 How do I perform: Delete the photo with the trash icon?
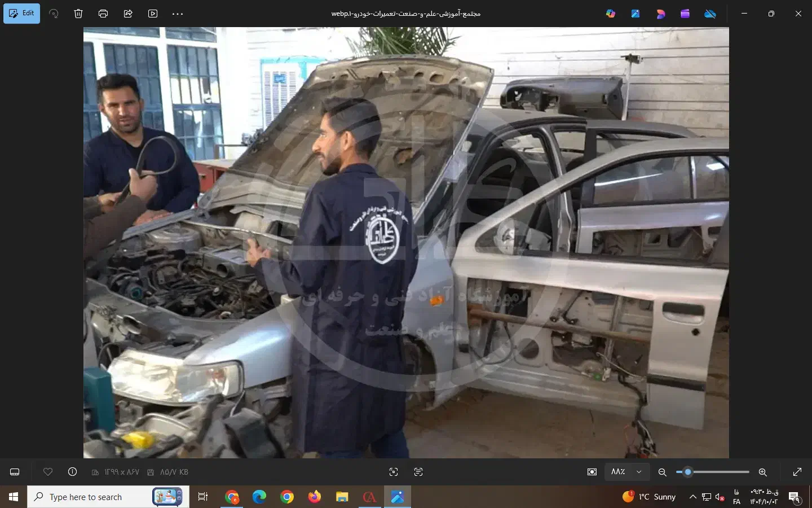pos(78,14)
